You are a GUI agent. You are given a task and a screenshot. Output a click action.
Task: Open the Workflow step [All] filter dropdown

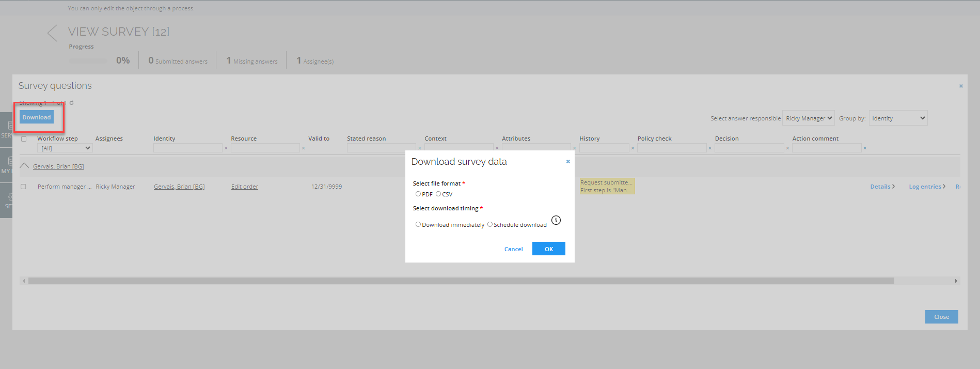click(65, 148)
